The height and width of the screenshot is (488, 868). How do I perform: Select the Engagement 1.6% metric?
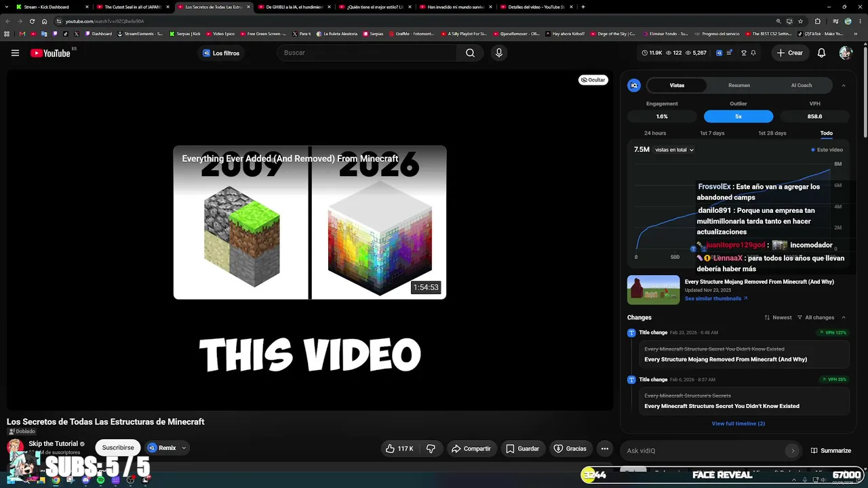point(662,116)
